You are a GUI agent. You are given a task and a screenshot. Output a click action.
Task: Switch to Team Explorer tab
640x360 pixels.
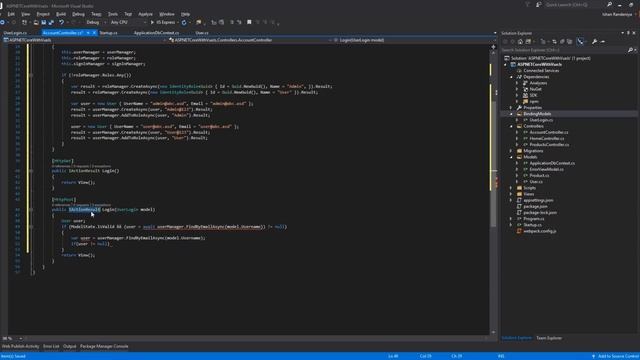[549, 338]
